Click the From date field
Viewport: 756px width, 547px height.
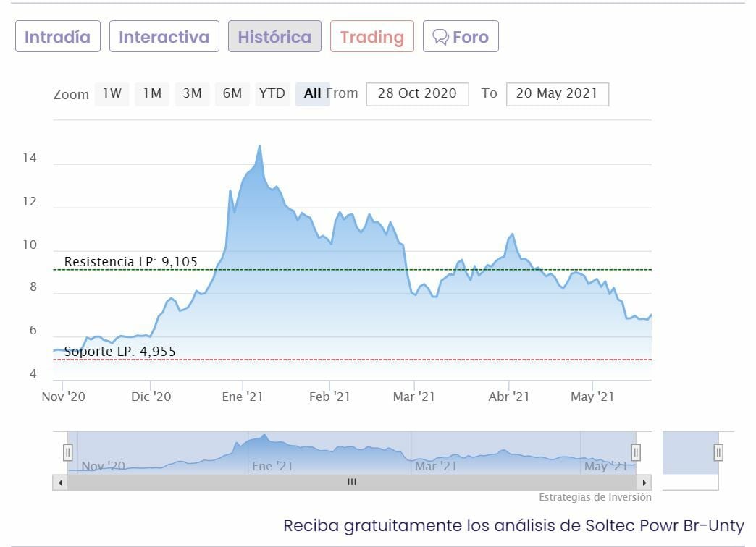coord(417,94)
